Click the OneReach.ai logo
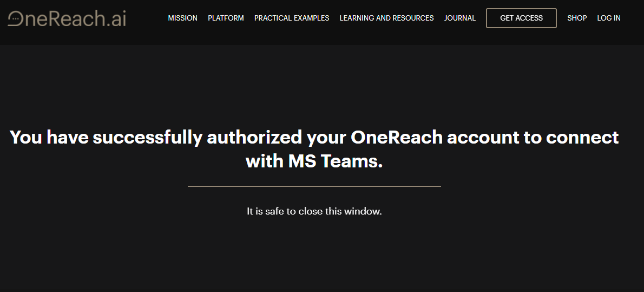 pyautogui.click(x=67, y=18)
